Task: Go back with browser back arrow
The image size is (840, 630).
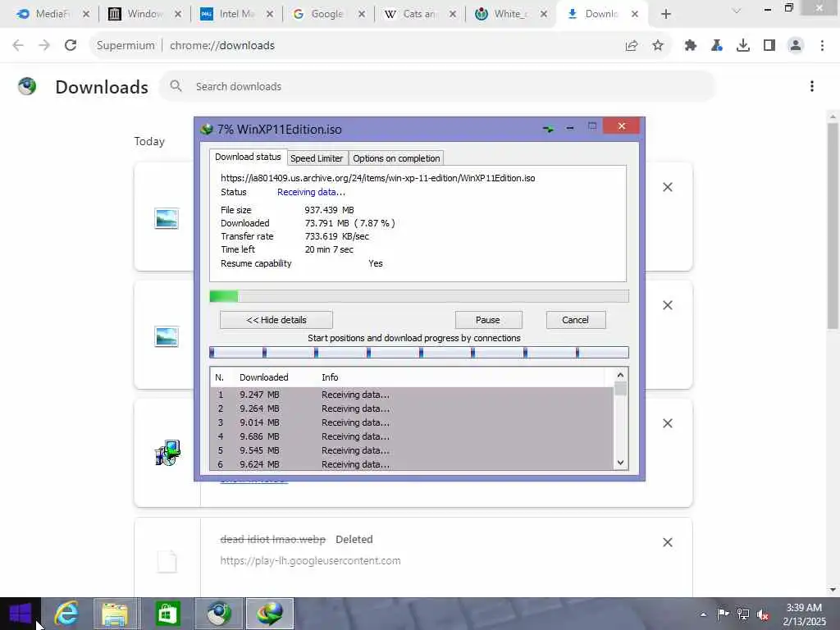Action: (18, 46)
